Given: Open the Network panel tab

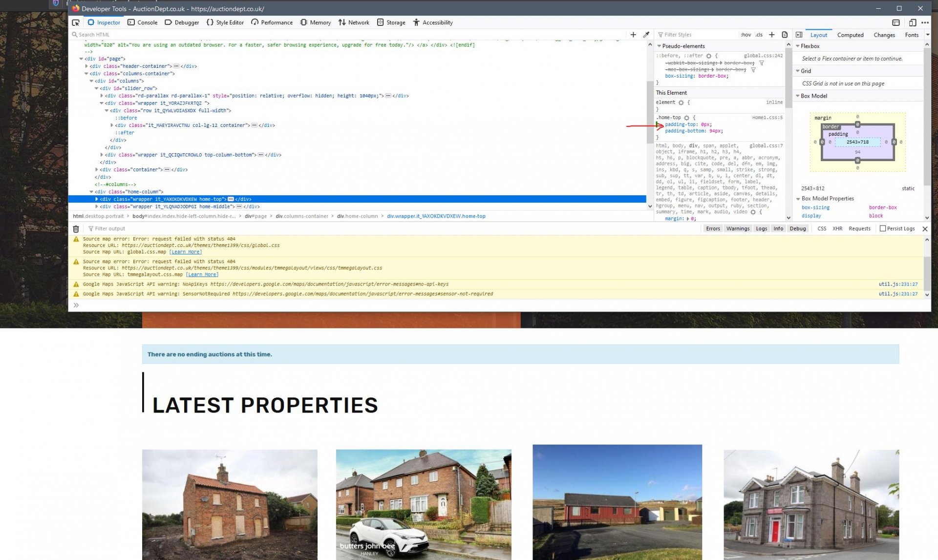Looking at the screenshot, I should 354,22.
